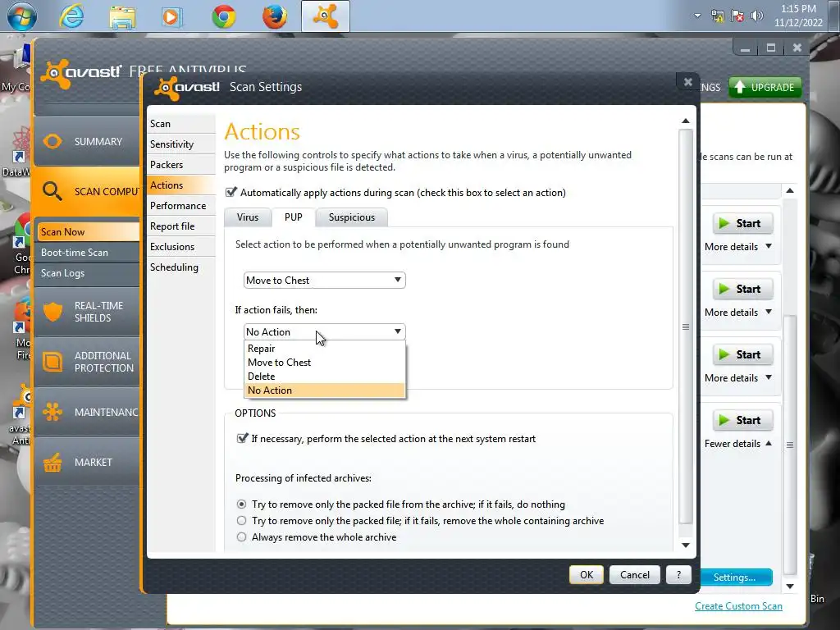The width and height of the screenshot is (840, 630).
Task: Select remove whole containing archive if fails
Action: (242, 521)
